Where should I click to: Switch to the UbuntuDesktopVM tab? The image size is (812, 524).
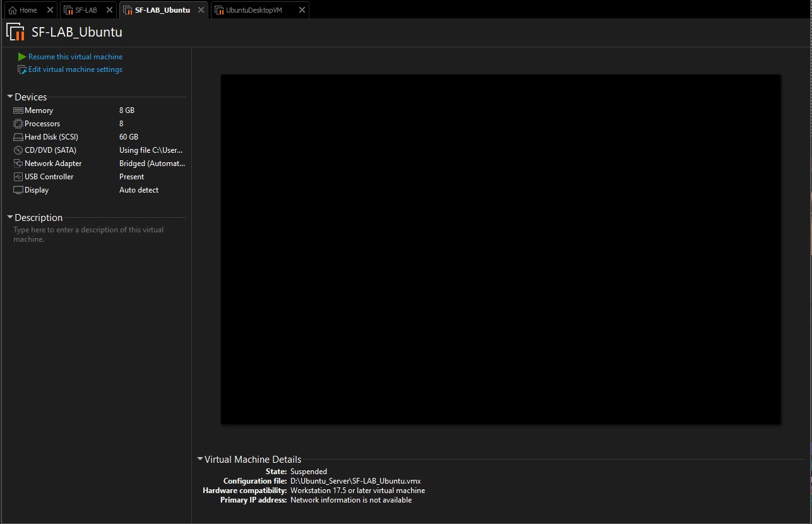tap(254, 10)
